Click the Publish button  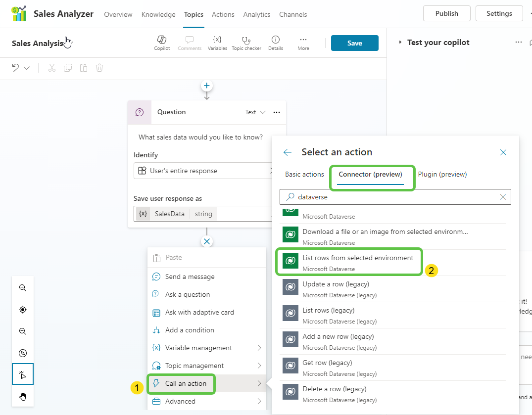click(446, 13)
